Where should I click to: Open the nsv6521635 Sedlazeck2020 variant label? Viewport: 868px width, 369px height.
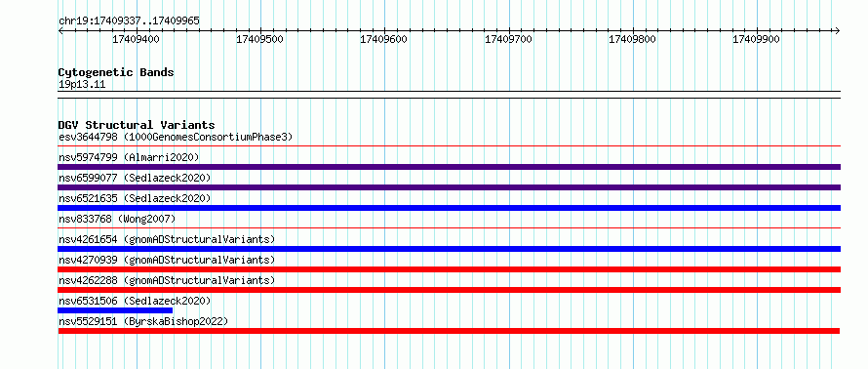[x=135, y=198]
